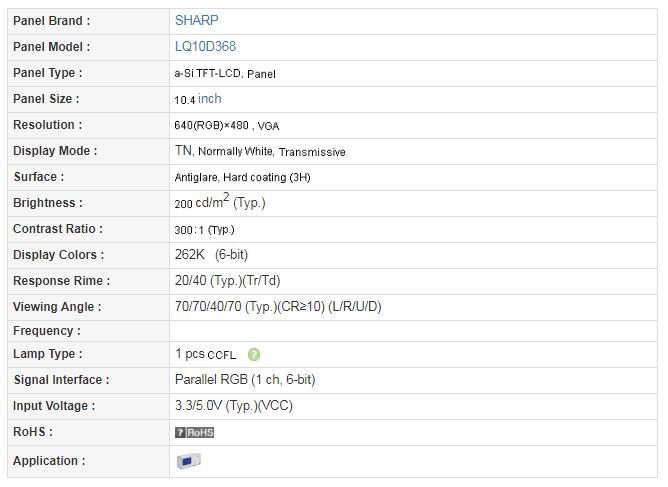
Task: Click the TN display mode link
Action: [x=183, y=151]
